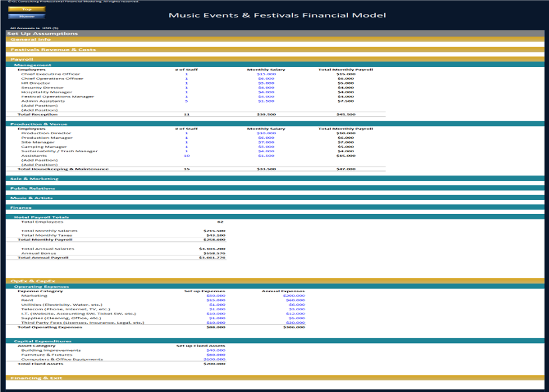Select Hospitality Manager monthly salary cell
Screen dimensions: 549x392
click(x=266, y=92)
